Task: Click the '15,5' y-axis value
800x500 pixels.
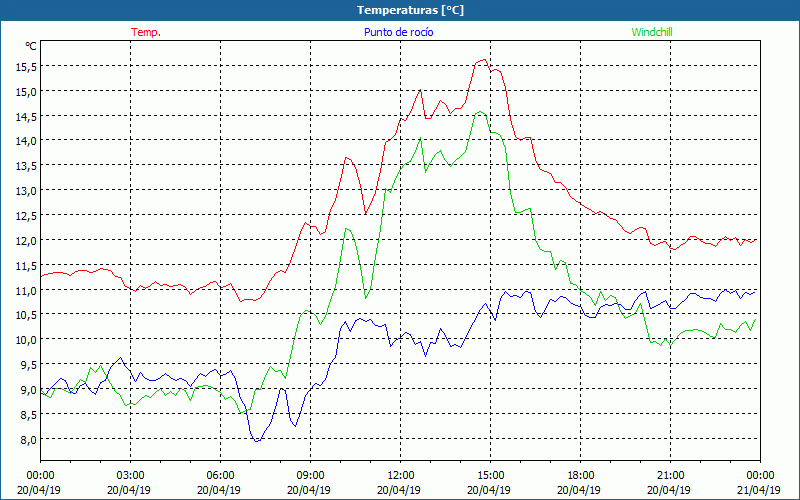Action: click(27, 66)
